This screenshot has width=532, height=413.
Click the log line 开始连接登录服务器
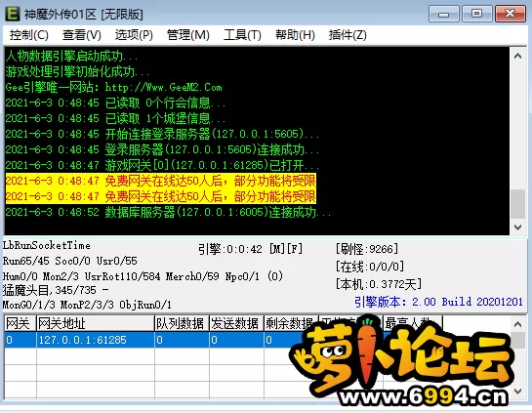point(162,134)
